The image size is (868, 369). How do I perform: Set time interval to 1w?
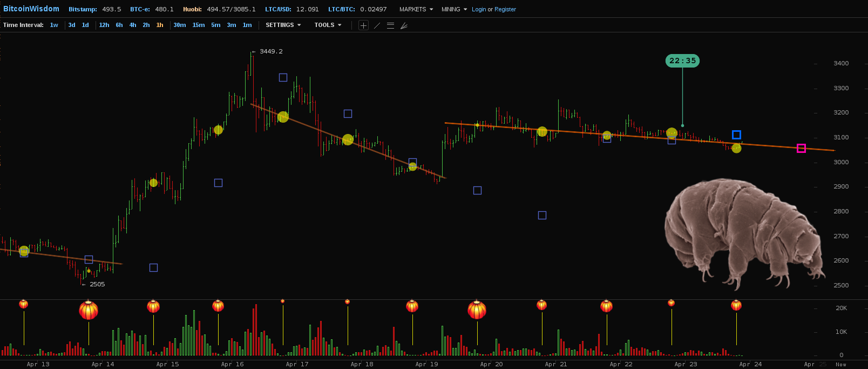[x=54, y=25]
